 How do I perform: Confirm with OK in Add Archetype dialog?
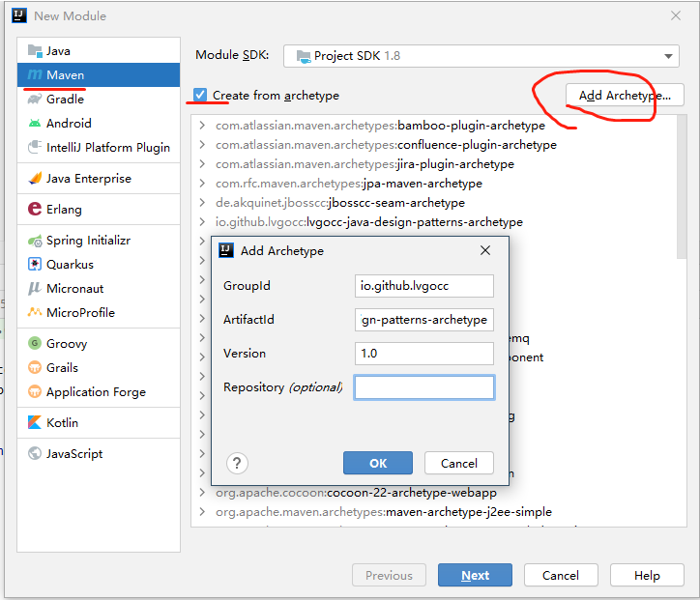[x=378, y=463]
